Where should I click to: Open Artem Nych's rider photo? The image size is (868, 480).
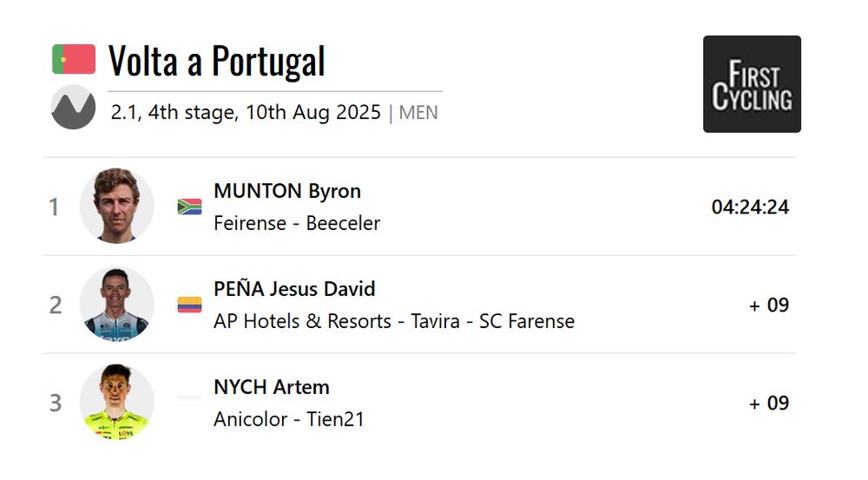[117, 402]
